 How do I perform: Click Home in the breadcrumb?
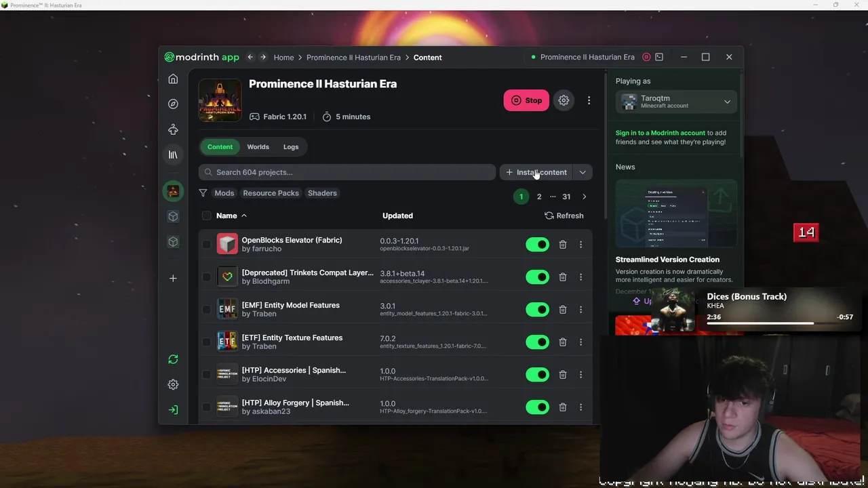[x=283, y=58]
